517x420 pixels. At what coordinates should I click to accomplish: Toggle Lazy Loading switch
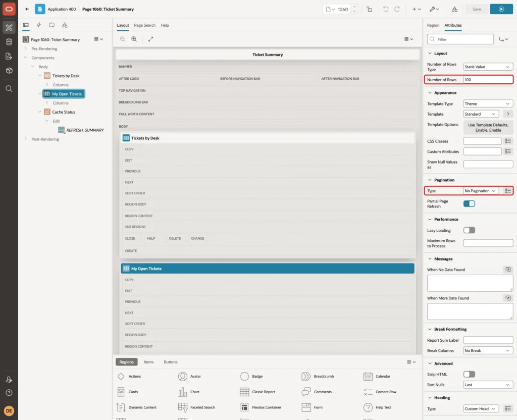[469, 230]
